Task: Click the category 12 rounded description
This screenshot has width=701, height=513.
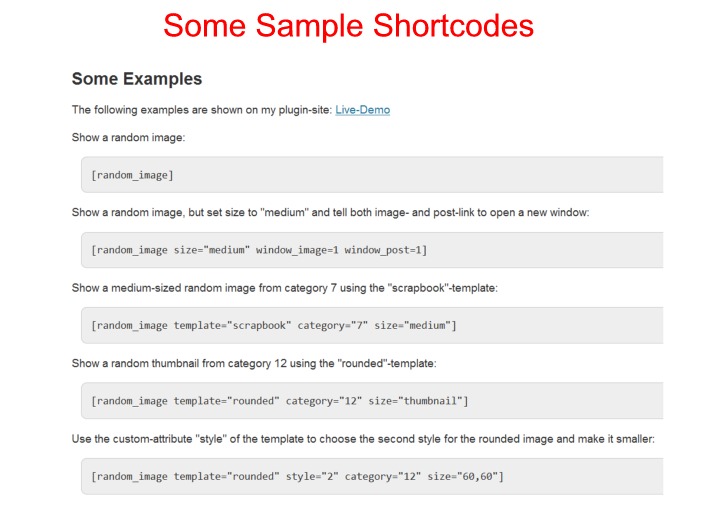Action: 254,363
